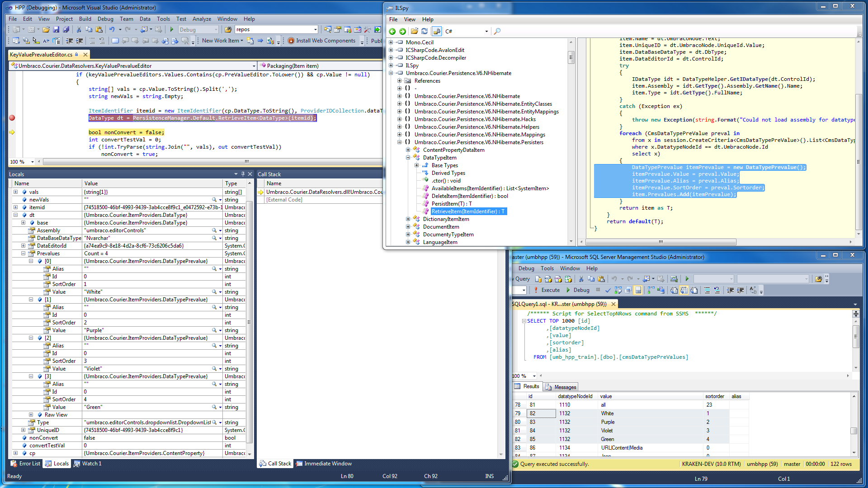The width and height of the screenshot is (868, 488).
Task: Click Save All icon in Visual Studio toolbar
Action: [66, 30]
